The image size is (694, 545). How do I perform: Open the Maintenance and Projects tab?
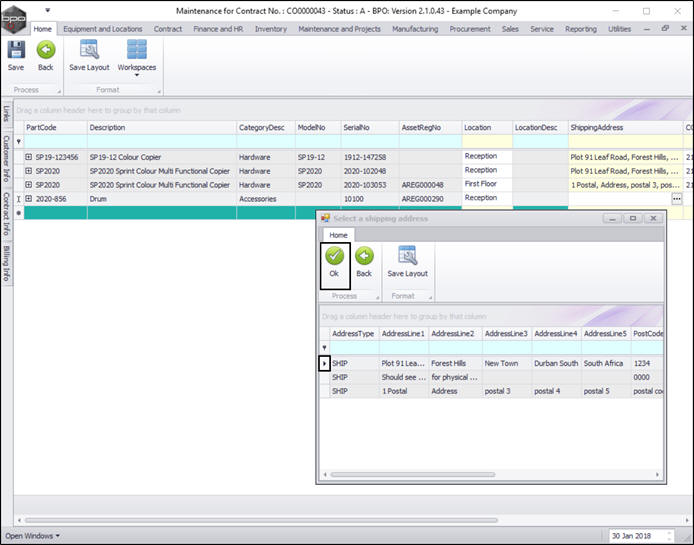[x=339, y=29]
